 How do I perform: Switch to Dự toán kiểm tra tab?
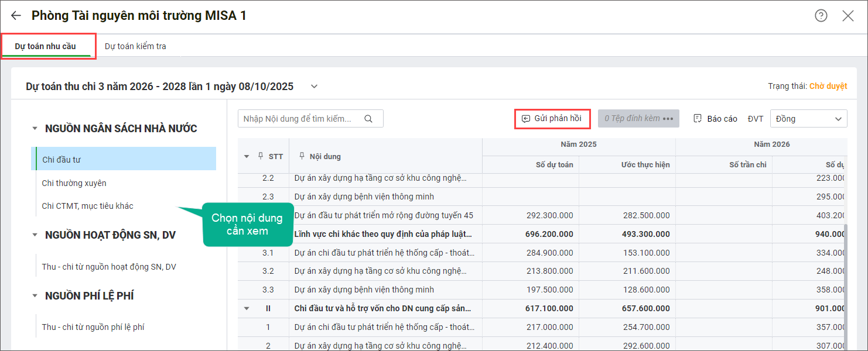click(x=135, y=46)
